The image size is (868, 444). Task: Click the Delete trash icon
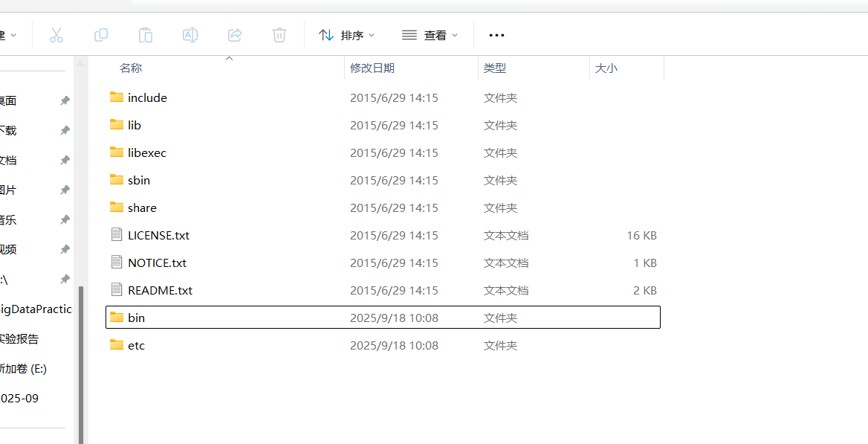coord(279,34)
